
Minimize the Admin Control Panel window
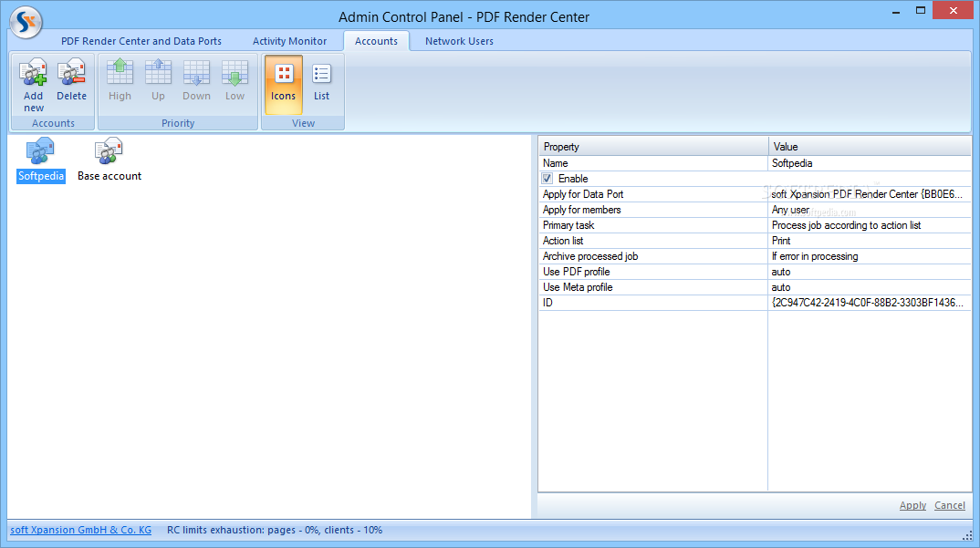click(896, 11)
